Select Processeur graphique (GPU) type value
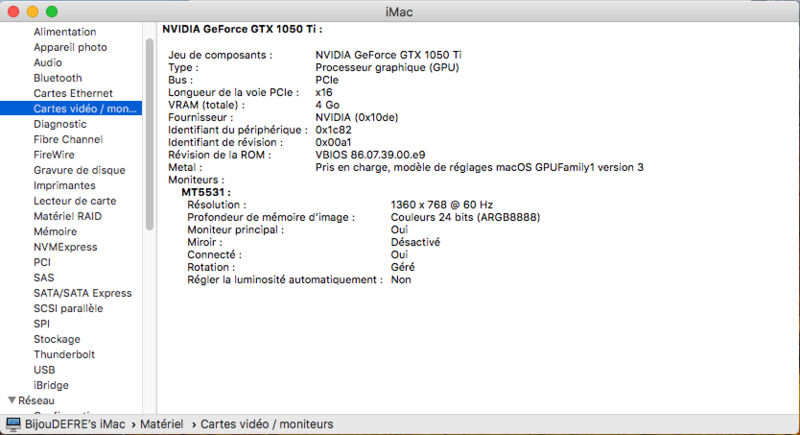Viewport: 800px width, 435px height. point(387,67)
